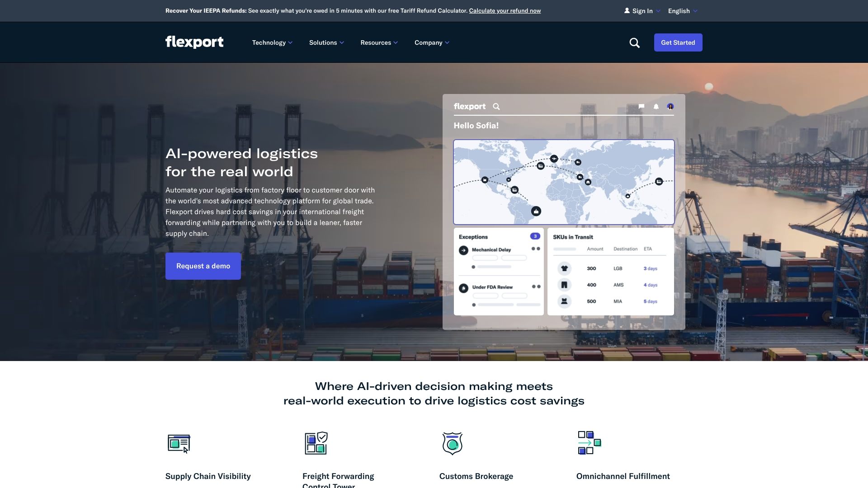The width and height of the screenshot is (868, 488).
Task: Click the shirt SKU icon for LGB row
Action: coord(564,268)
